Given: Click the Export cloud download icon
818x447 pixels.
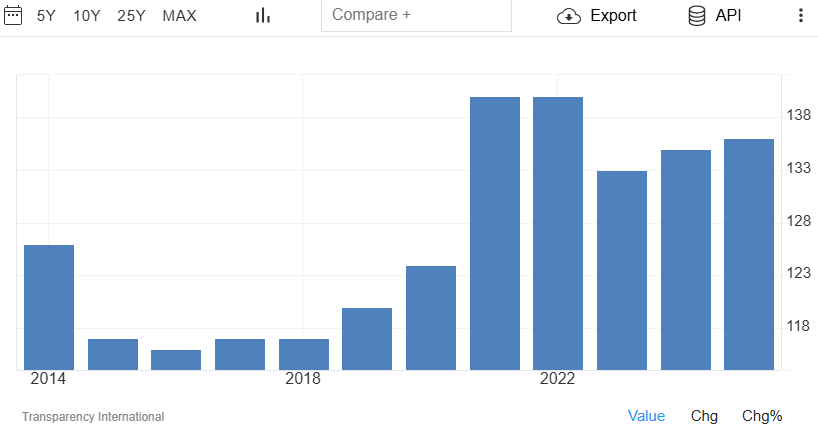Looking at the screenshot, I should [569, 16].
